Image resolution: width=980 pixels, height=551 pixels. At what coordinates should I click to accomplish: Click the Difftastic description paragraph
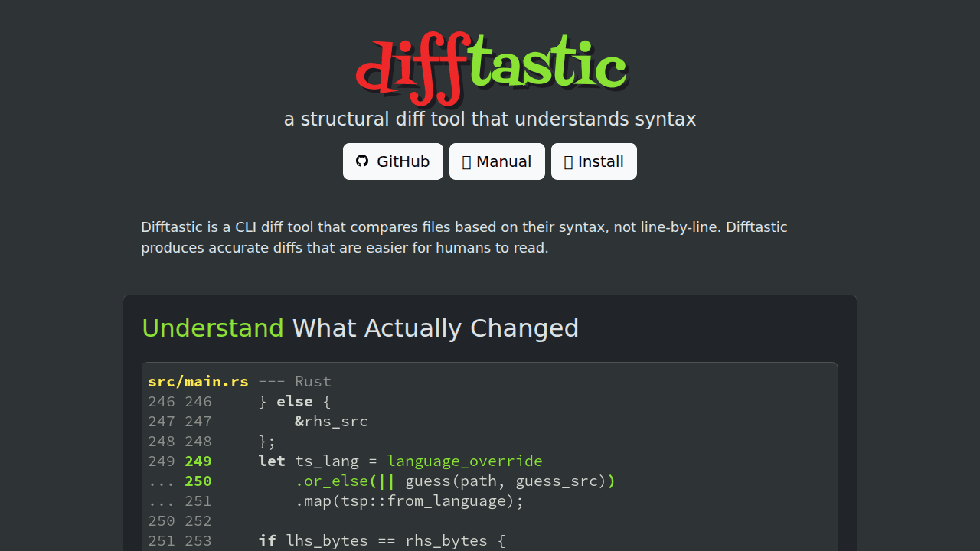[464, 237]
